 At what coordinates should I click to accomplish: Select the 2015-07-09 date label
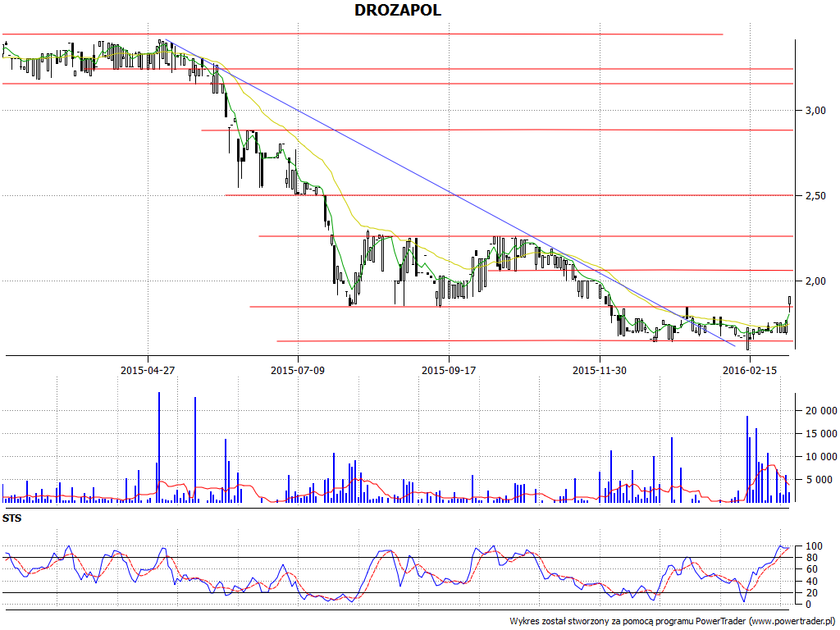click(297, 370)
